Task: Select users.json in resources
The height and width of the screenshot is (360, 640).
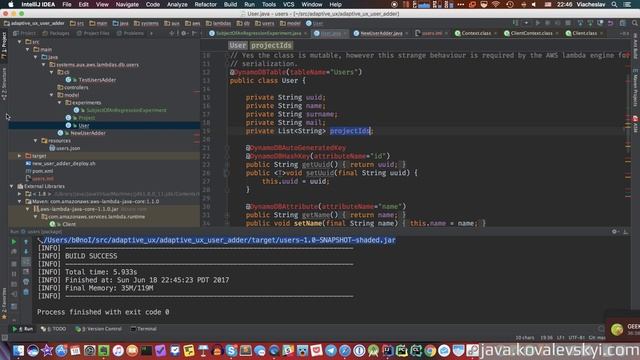Action: click(64, 148)
